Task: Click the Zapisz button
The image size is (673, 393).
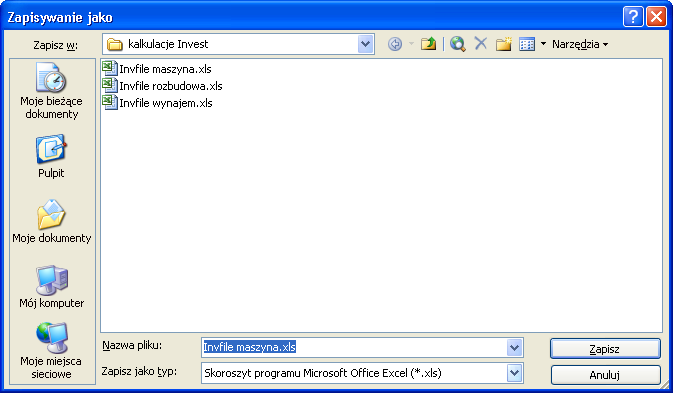Action: (605, 349)
